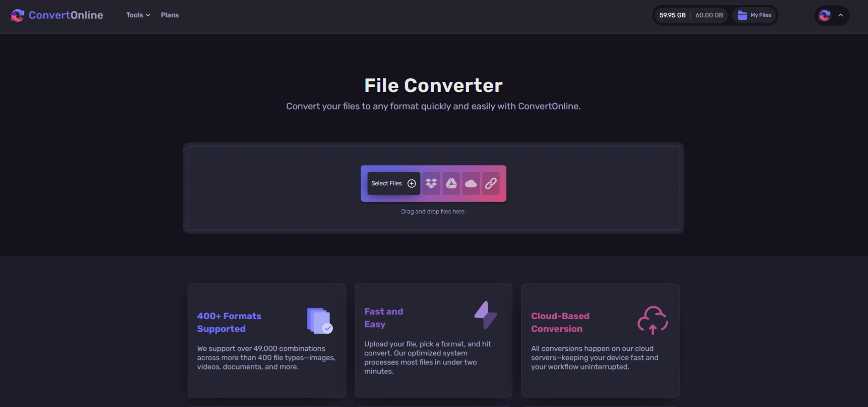Upload a file from a URL link
This screenshot has height=407, width=868.
491,183
